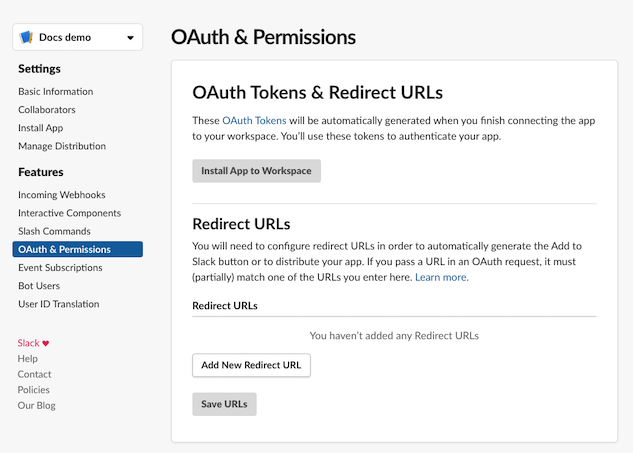Visit the Our Blog link
The width and height of the screenshot is (633, 453).
(x=36, y=405)
